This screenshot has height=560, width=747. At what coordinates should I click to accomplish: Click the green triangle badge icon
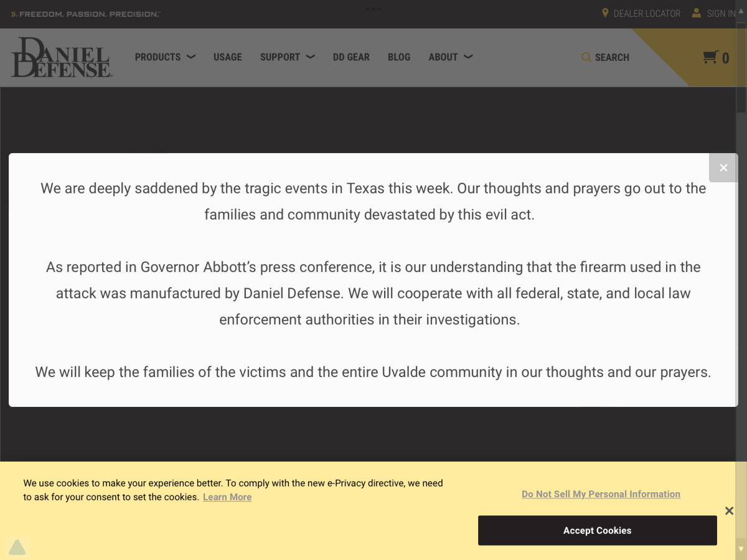[x=17, y=547]
